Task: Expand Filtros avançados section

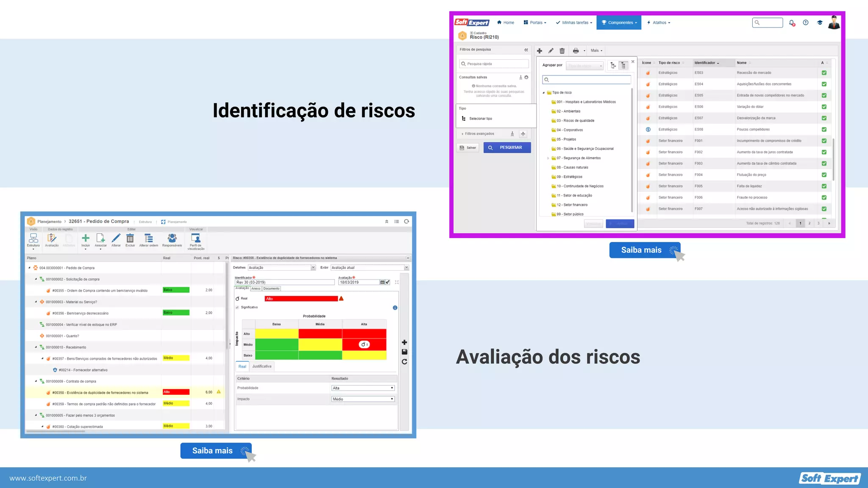Action: pos(478,134)
